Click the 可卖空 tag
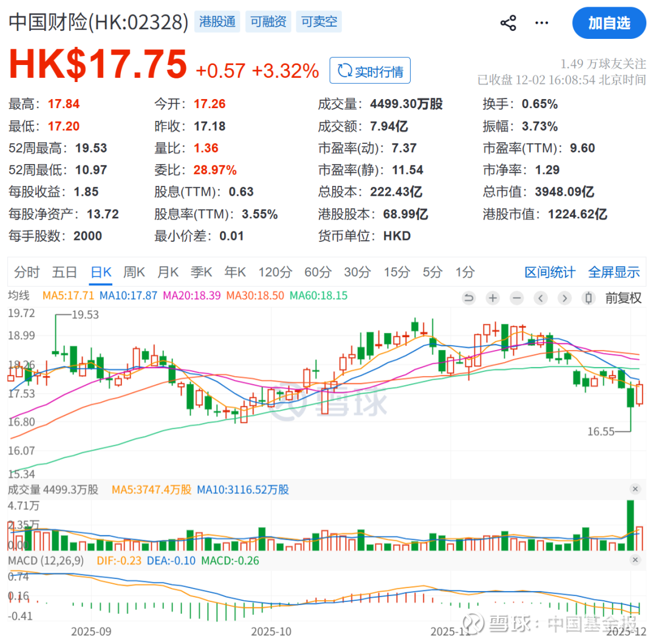The height and width of the screenshot is (644, 656). pyautogui.click(x=319, y=22)
